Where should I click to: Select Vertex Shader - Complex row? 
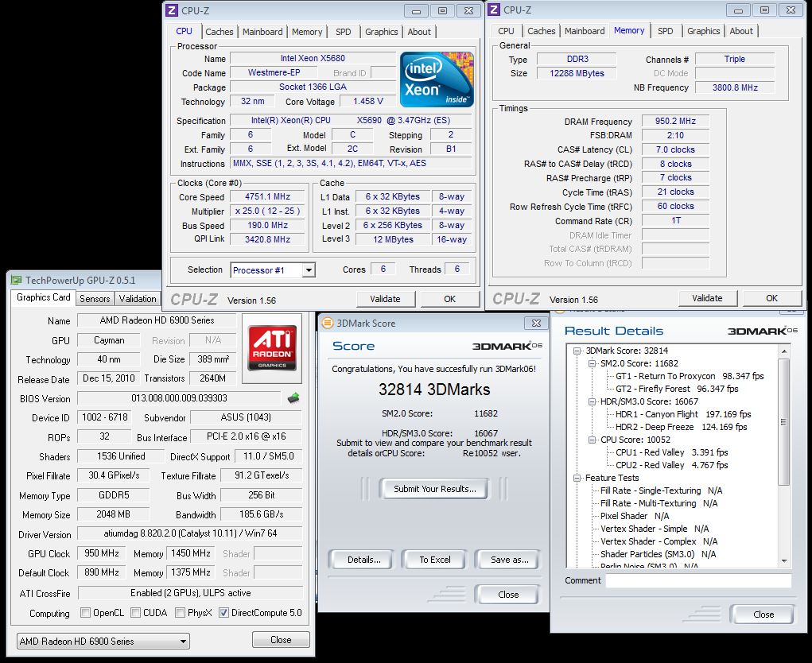[659, 541]
